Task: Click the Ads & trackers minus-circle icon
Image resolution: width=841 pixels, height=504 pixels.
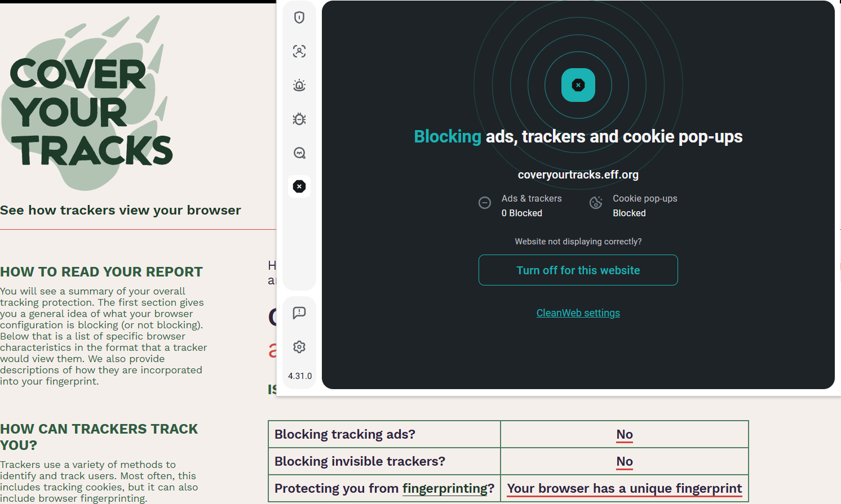Action: 485,203
